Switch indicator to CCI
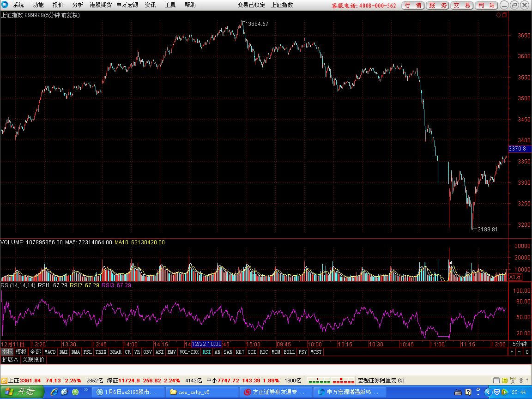The width and height of the screenshot is (532, 399). coord(252,352)
